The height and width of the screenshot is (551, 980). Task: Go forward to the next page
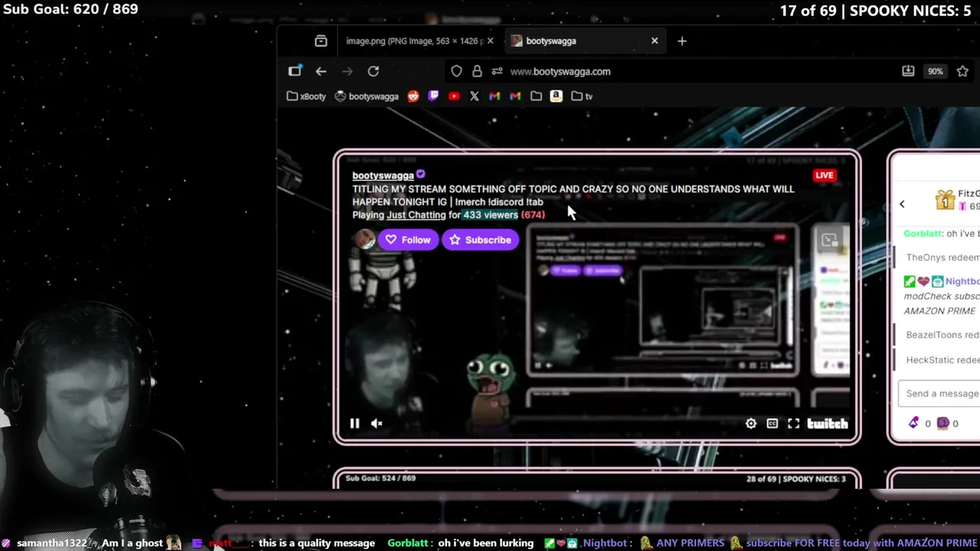pyautogui.click(x=347, y=71)
